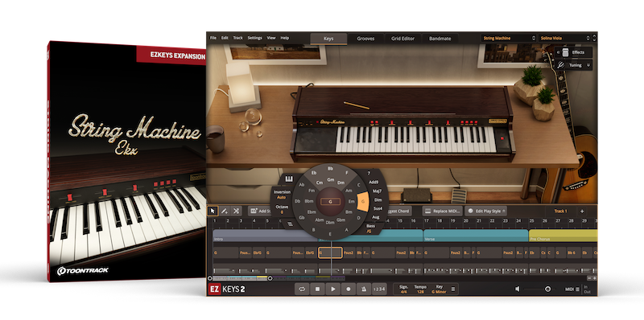The height and width of the screenshot is (320, 644).
Task: Toggle the 1234 count-in
Action: coord(379,289)
